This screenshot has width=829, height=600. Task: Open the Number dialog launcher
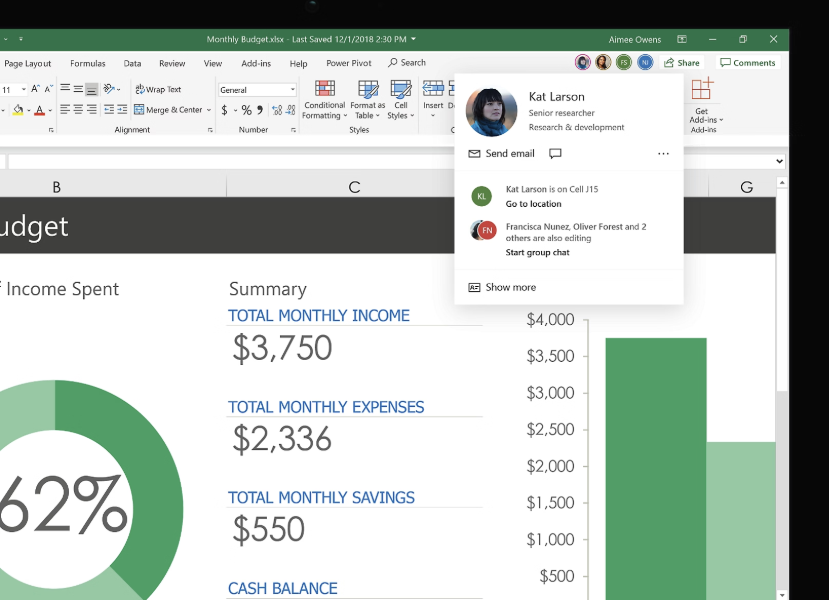point(293,130)
